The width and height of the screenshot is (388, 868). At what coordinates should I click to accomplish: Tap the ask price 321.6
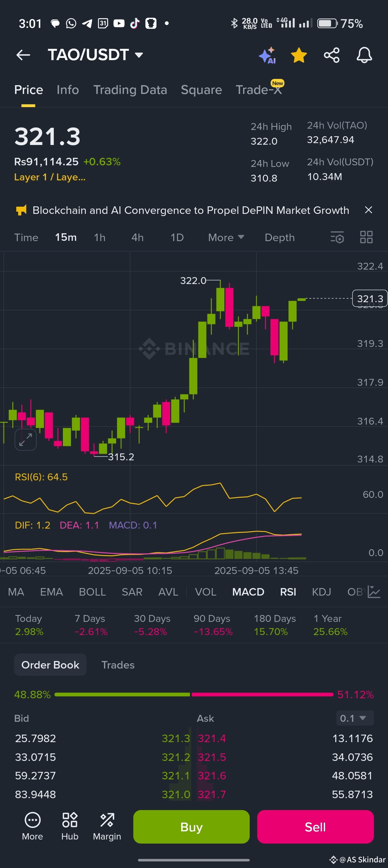click(212, 776)
